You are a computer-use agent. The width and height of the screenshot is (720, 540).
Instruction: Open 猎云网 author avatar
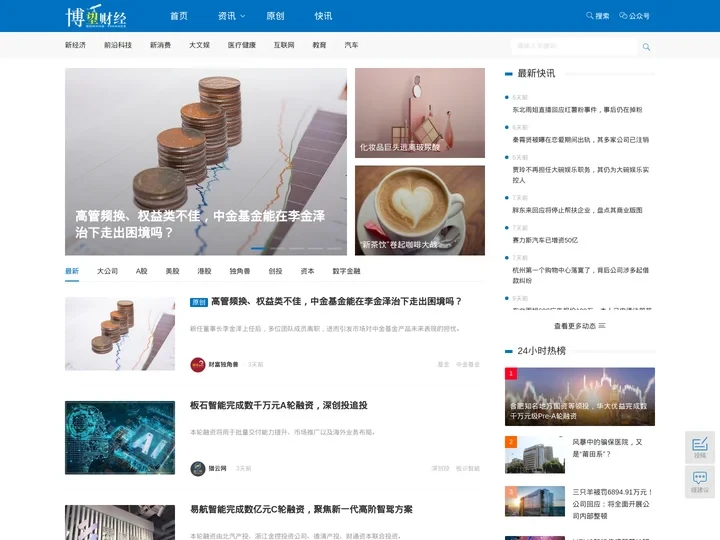click(x=197, y=468)
